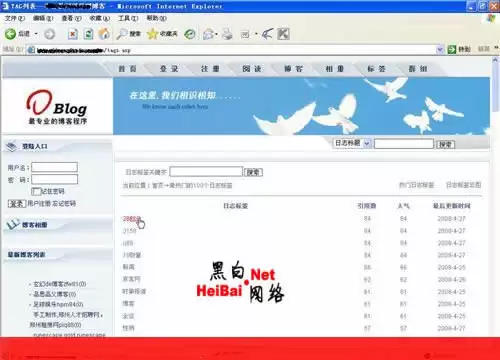Open the Search magnifier toolbar button
500x360 pixels.
click(128, 34)
